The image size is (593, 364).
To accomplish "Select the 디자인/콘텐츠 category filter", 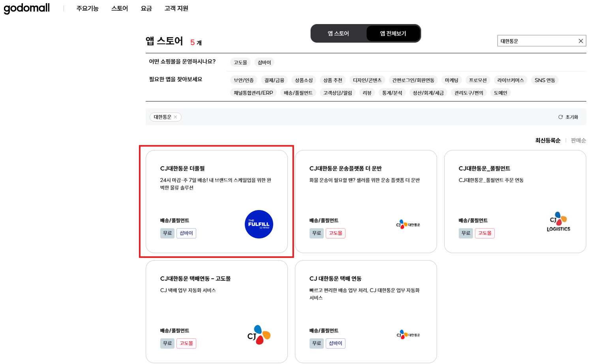I will 368,80.
